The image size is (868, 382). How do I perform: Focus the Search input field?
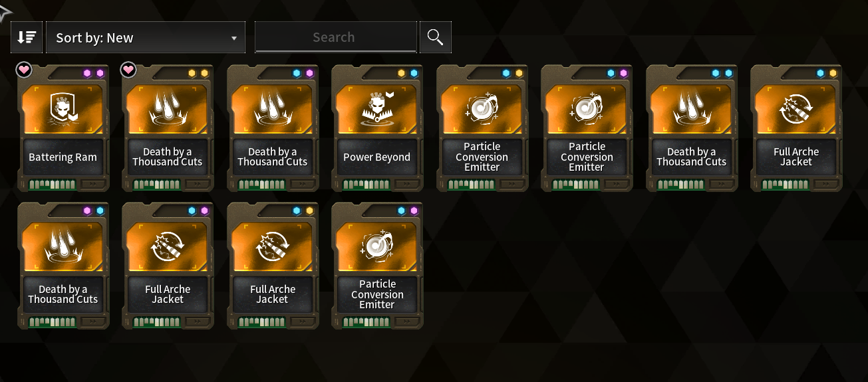335,38
